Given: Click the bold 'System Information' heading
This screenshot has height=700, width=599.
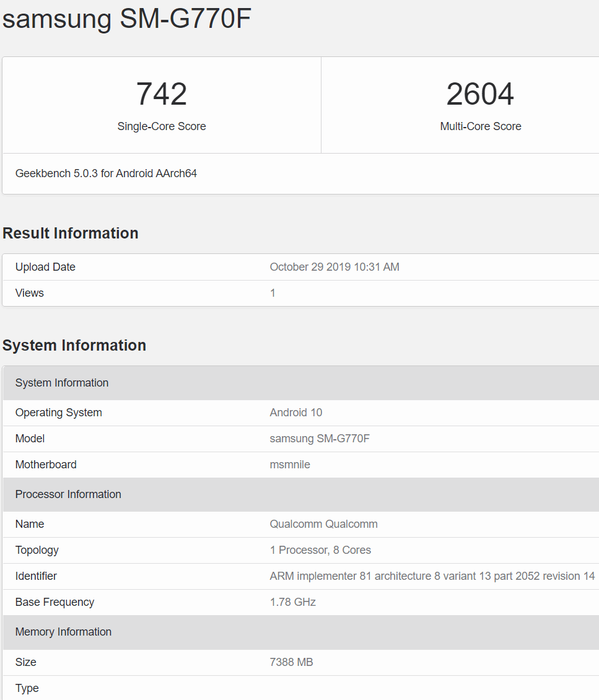Looking at the screenshot, I should [x=74, y=345].
